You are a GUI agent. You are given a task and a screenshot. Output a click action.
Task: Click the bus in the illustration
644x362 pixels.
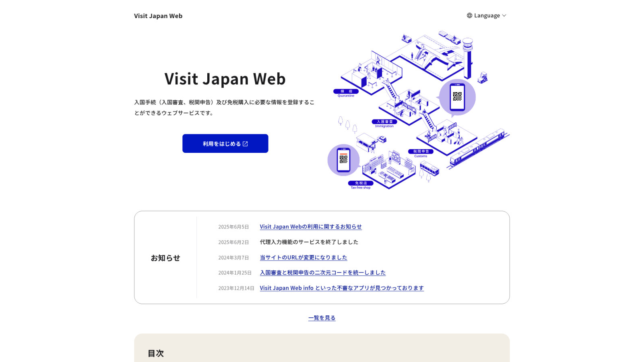429,168
